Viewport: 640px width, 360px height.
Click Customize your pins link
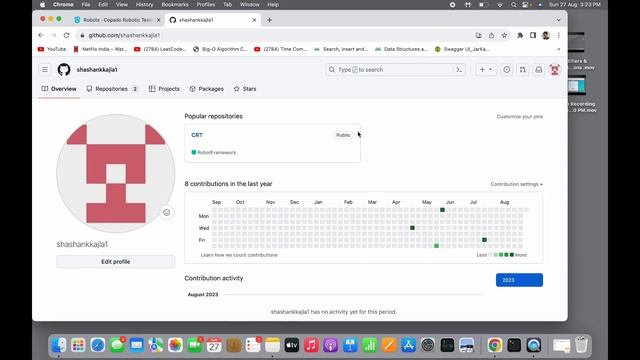(x=520, y=117)
